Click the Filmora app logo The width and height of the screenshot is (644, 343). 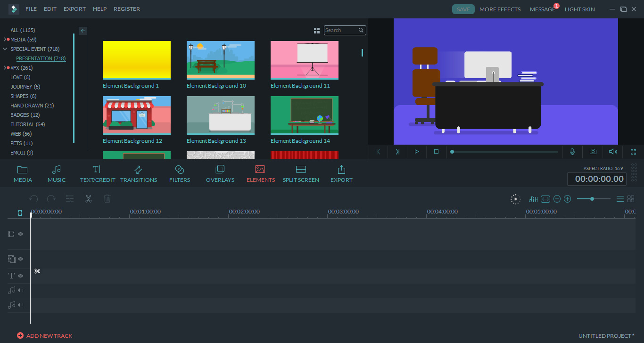point(14,9)
